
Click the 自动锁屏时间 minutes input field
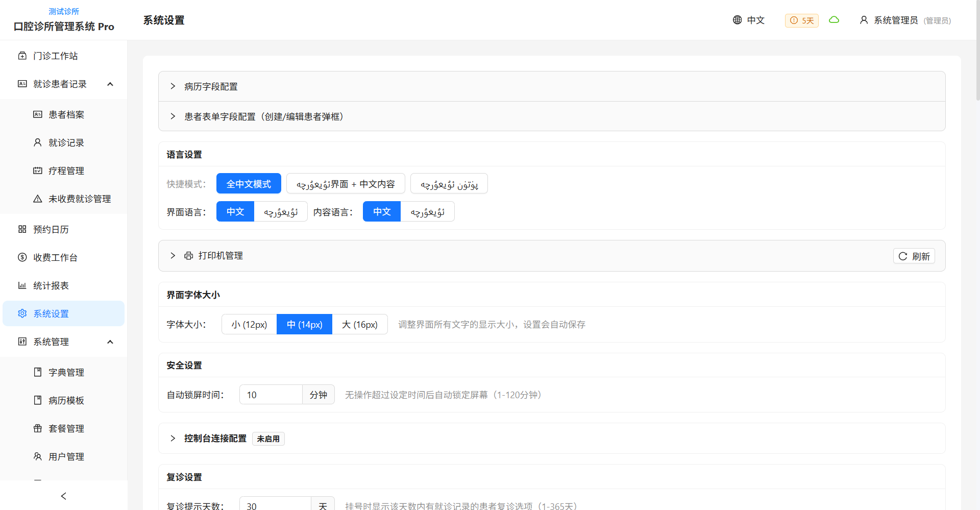tap(271, 395)
